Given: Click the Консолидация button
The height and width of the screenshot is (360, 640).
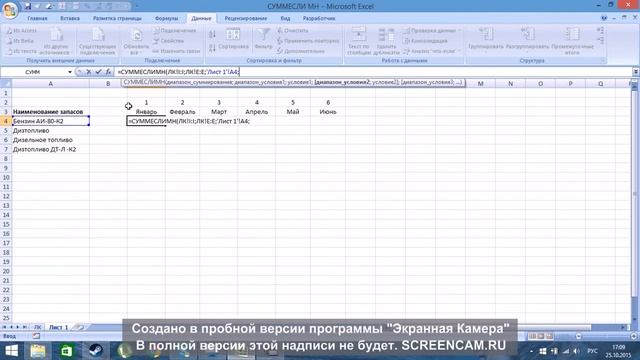Looking at the screenshot, I should pos(425,41).
